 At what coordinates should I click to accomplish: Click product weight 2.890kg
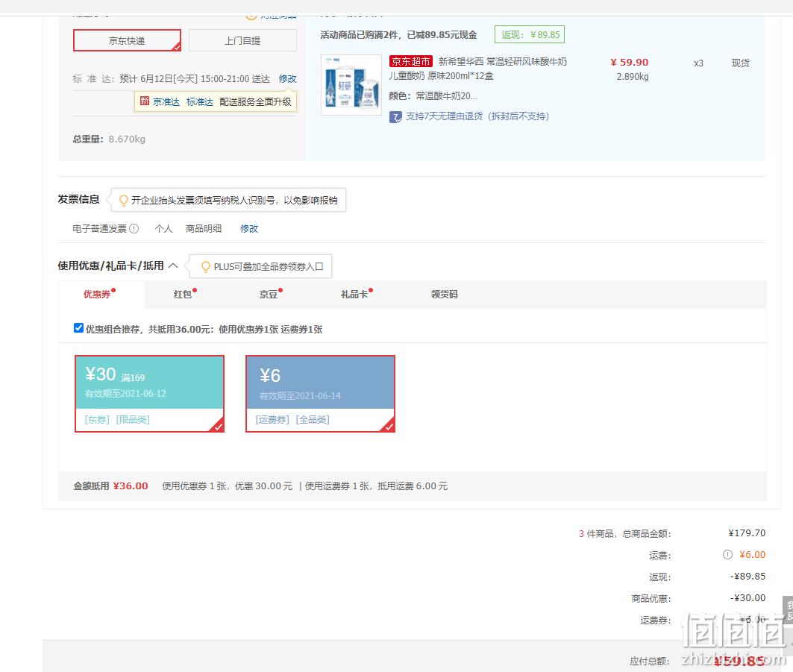pyautogui.click(x=632, y=77)
